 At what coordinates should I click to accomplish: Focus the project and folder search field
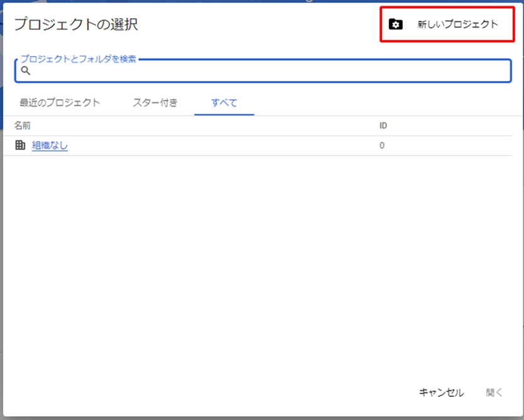(x=264, y=72)
